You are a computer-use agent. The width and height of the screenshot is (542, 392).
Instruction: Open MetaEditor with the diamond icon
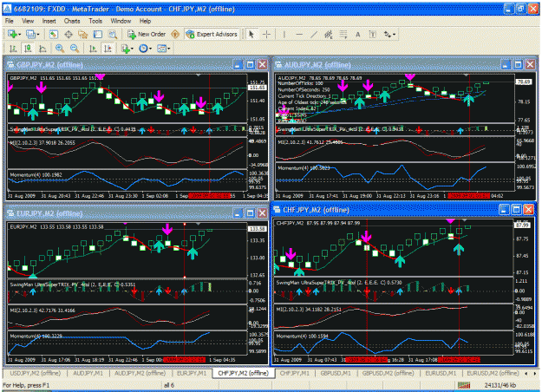(175, 34)
